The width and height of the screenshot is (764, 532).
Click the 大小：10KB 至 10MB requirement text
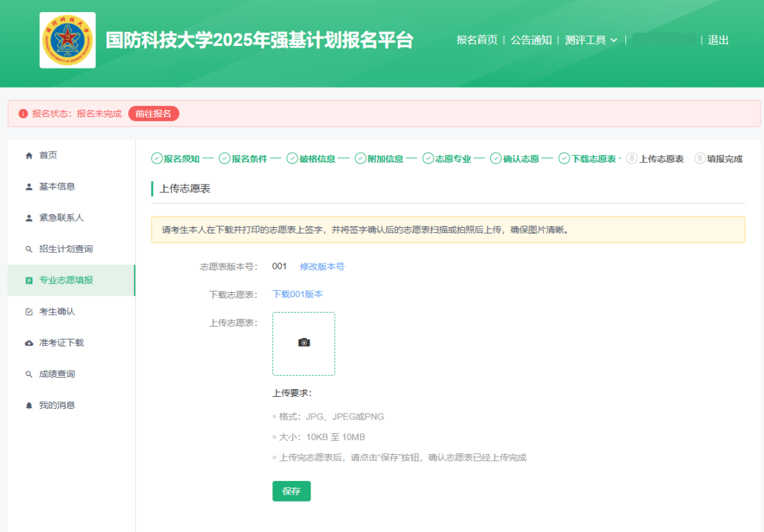322,437
